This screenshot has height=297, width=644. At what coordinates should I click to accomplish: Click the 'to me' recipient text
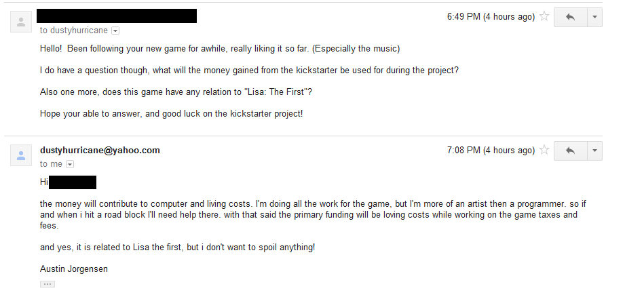[x=51, y=163]
